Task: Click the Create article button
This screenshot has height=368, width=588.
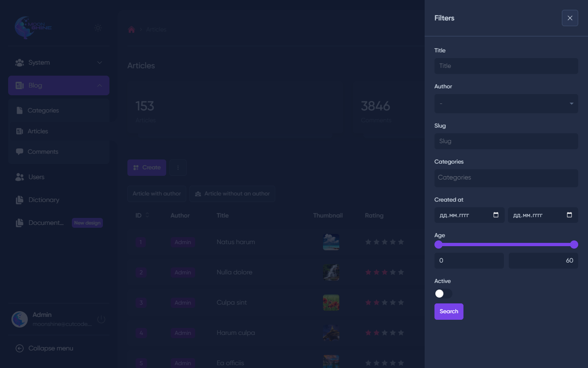Action: pyautogui.click(x=147, y=168)
